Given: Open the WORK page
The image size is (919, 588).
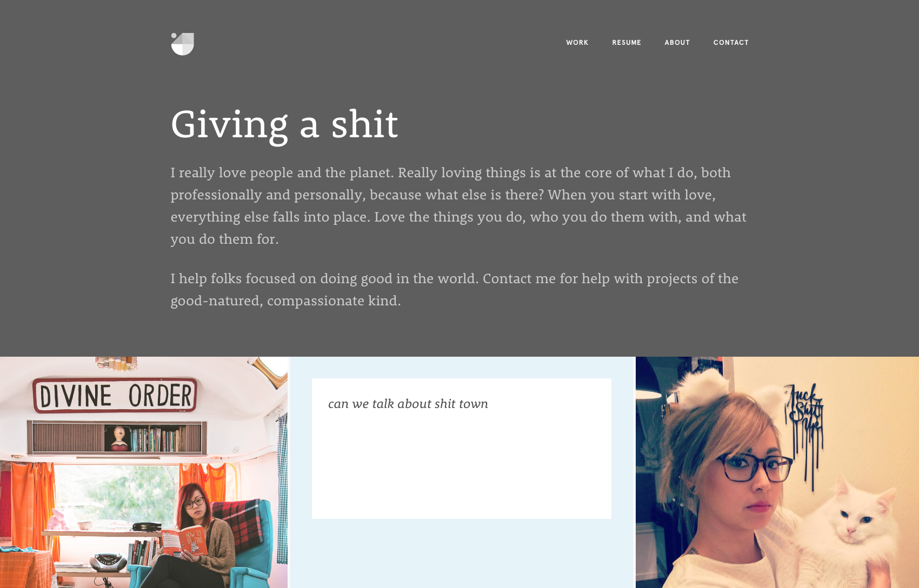Looking at the screenshot, I should 577,43.
